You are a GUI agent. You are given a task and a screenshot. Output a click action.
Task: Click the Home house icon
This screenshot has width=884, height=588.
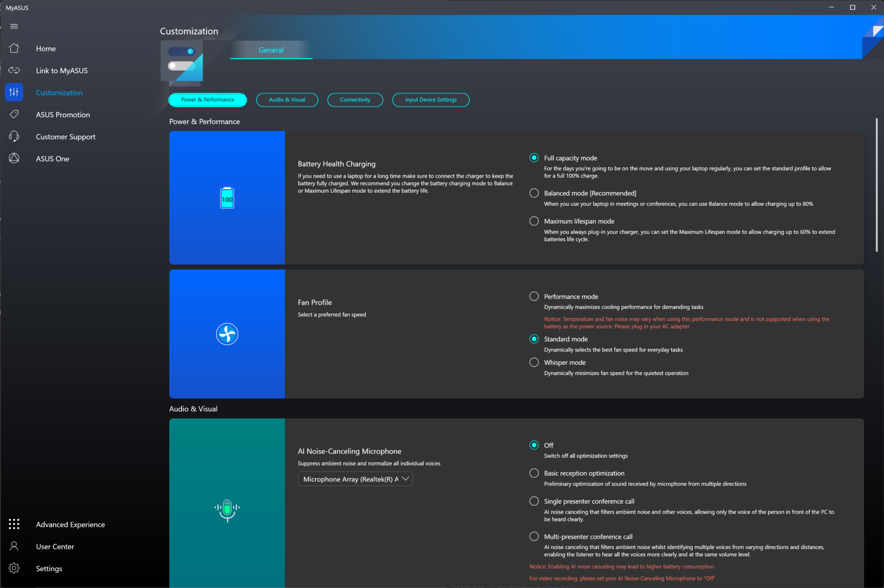tap(14, 49)
